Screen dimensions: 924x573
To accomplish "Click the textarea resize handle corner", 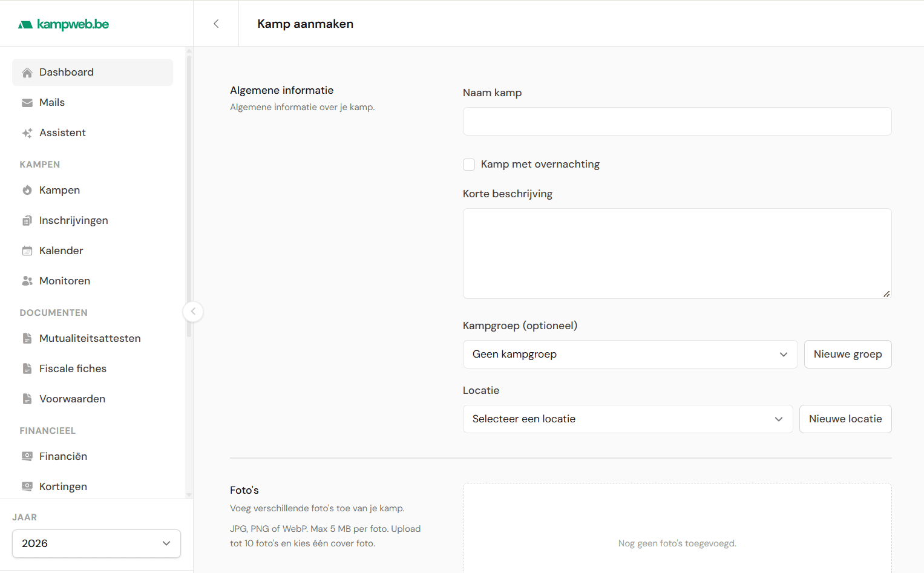I will (x=886, y=293).
